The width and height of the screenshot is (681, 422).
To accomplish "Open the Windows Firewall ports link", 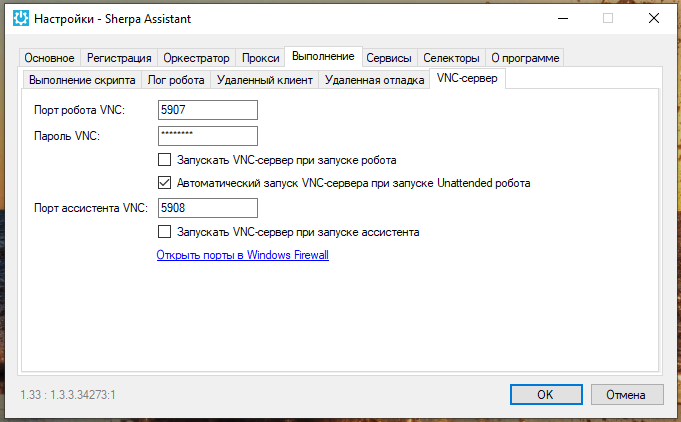I will pos(242,255).
